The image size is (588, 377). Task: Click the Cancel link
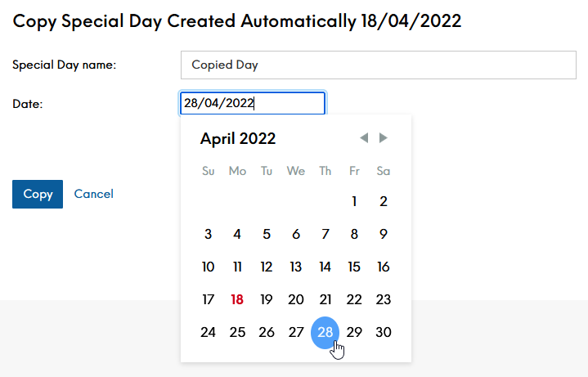(x=94, y=194)
